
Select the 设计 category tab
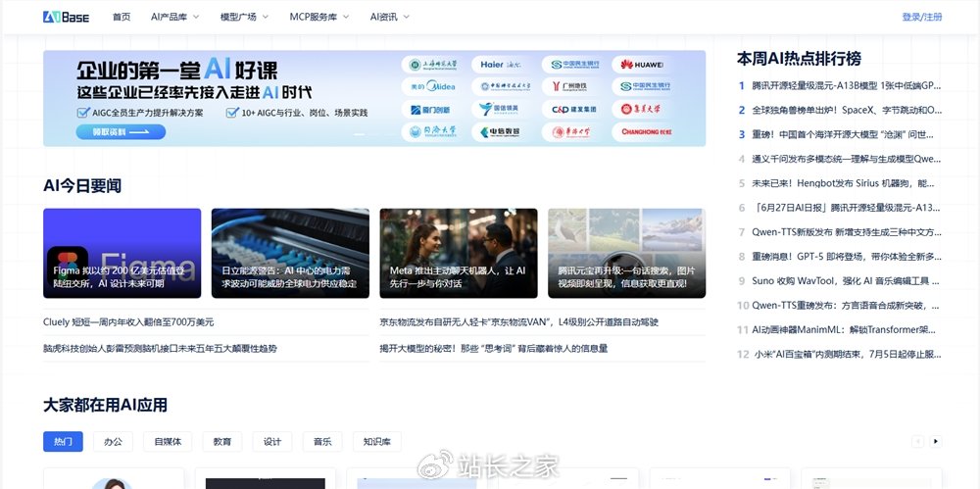(x=272, y=442)
